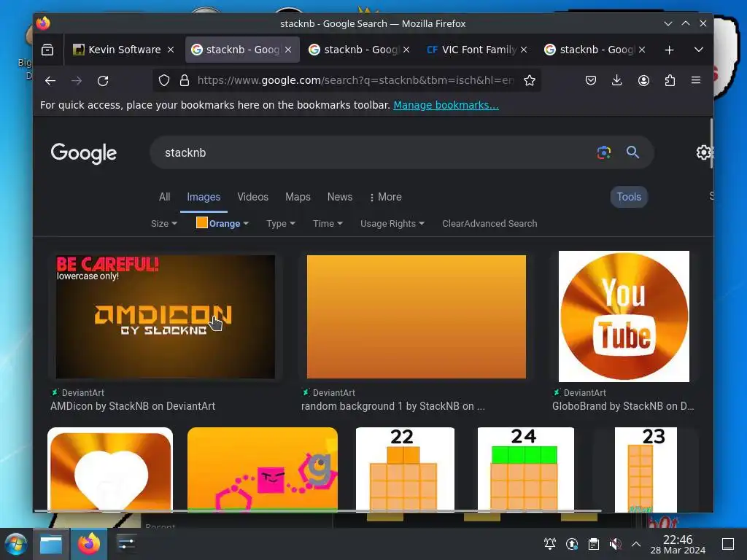747x560 pixels.
Task: Click the Firefox back arrow
Action: pyautogui.click(x=50, y=80)
